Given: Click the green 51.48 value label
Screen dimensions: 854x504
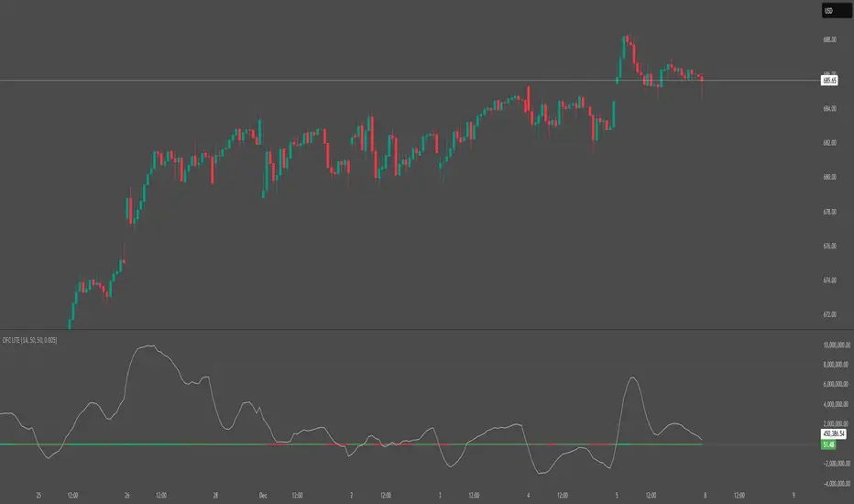Looking at the screenshot, I should click(x=828, y=444).
